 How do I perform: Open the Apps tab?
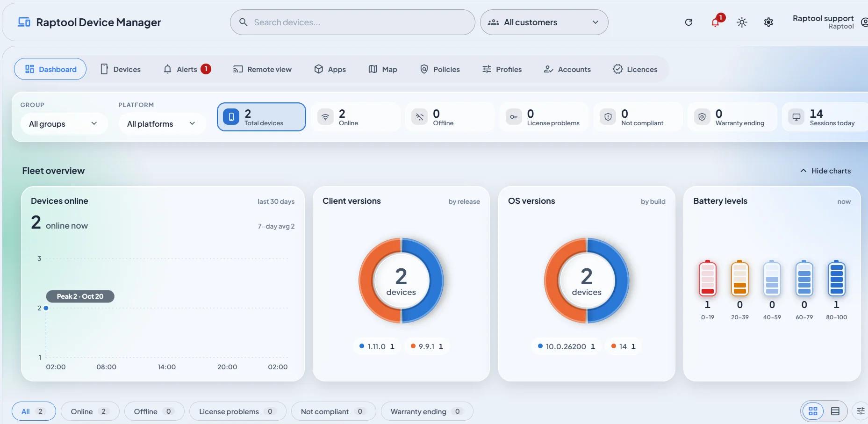point(330,69)
